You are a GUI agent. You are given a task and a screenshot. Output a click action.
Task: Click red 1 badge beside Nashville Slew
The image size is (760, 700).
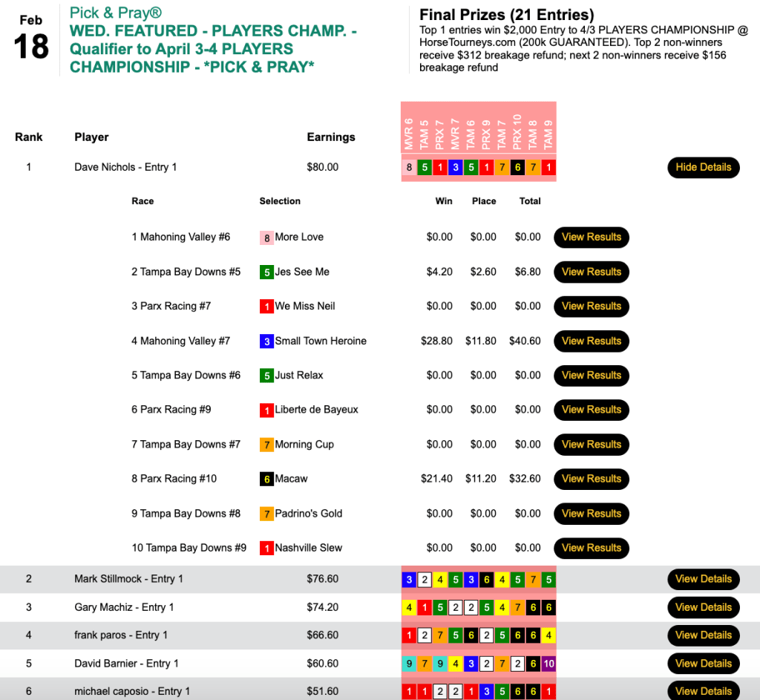[266, 548]
